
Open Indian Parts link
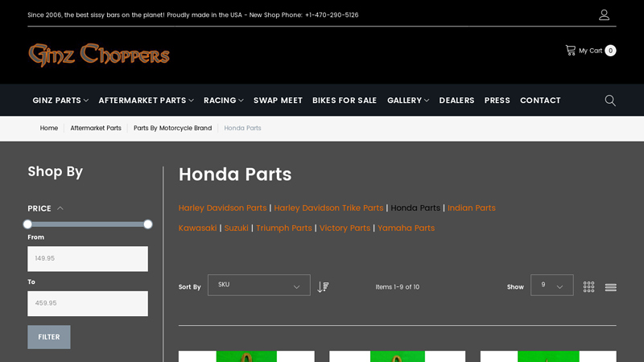click(472, 208)
